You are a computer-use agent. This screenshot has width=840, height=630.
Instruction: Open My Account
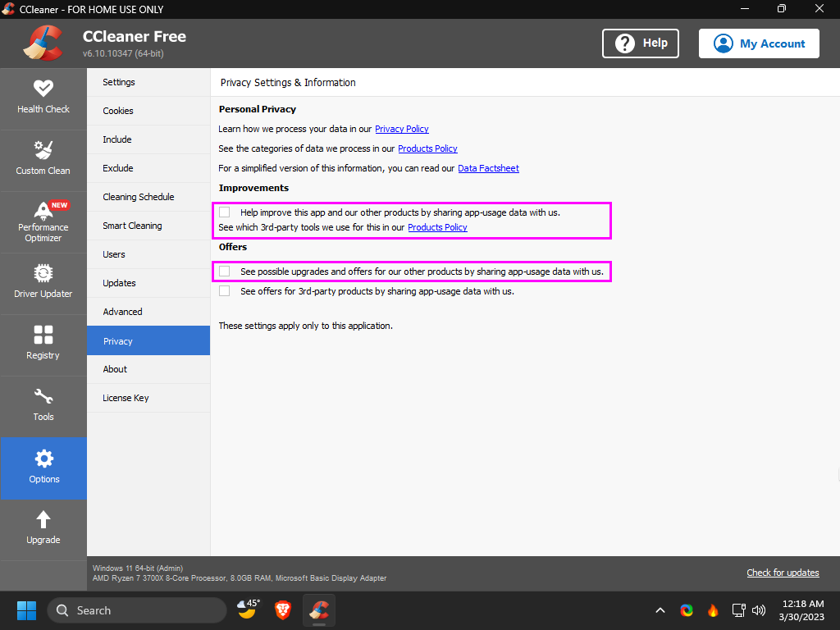[x=759, y=43]
